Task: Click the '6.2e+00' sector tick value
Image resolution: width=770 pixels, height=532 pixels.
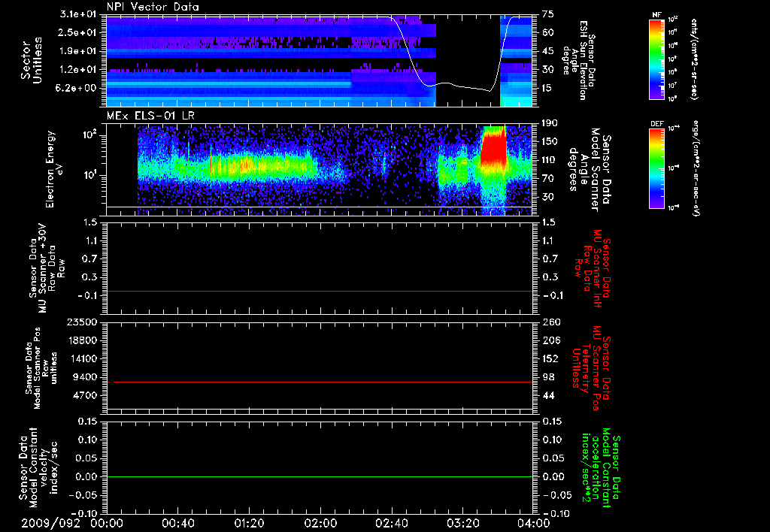Action: point(77,89)
